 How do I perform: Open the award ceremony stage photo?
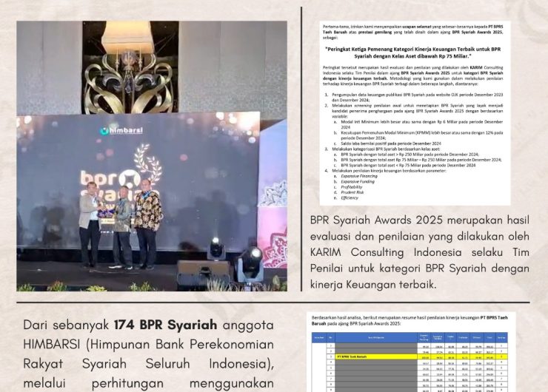152,156
